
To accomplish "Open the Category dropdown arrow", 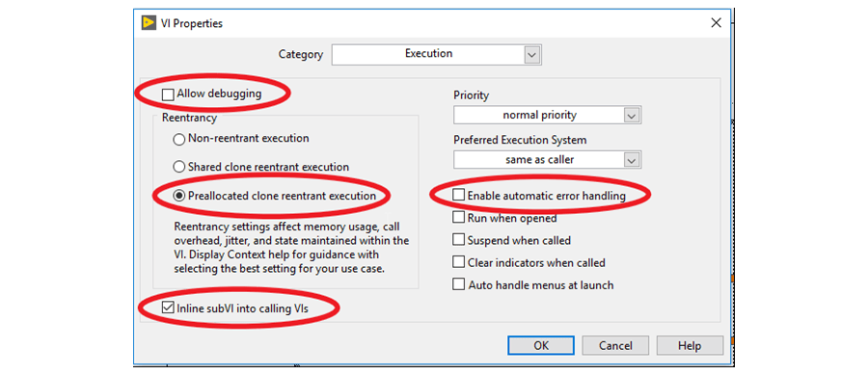I will [531, 55].
